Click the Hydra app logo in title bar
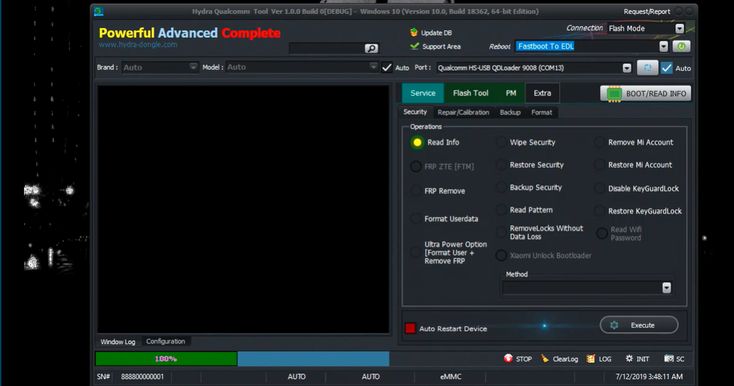 click(98, 11)
